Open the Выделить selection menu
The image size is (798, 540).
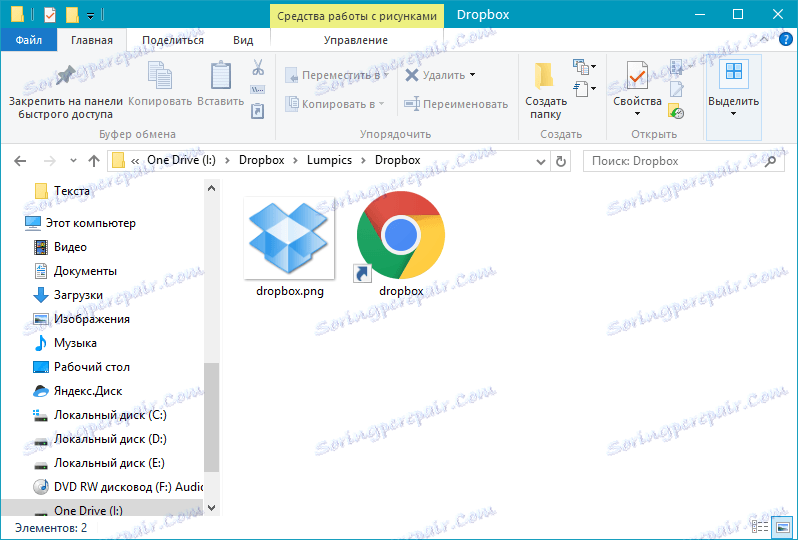(733, 97)
